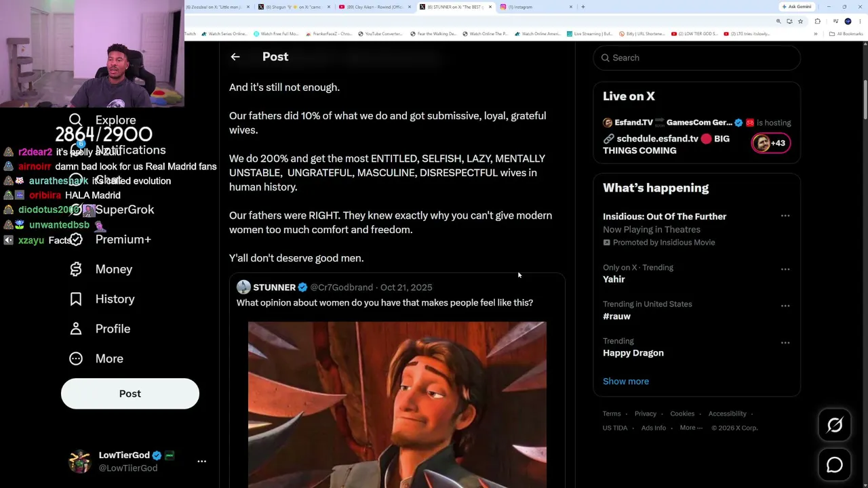The height and width of the screenshot is (488, 868).
Task: Bookmark this page with the star
Action: (800, 21)
